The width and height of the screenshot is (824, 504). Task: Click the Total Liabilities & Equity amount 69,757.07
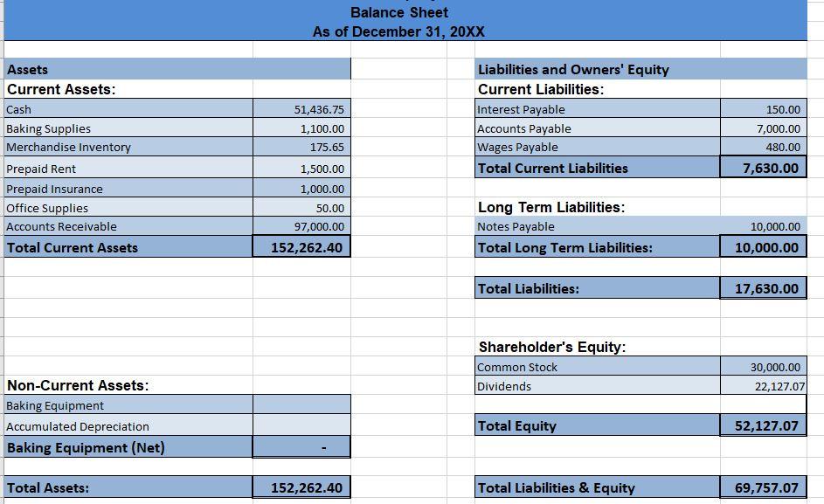coord(762,487)
